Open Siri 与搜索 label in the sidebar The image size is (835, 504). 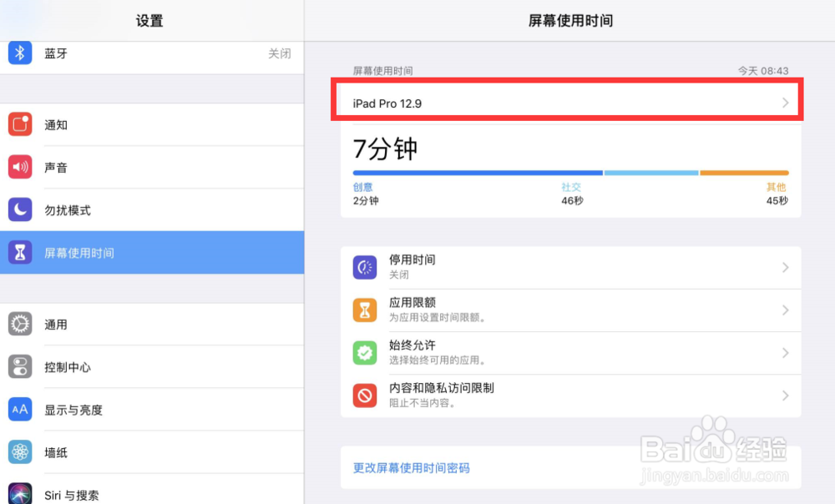[71, 496]
